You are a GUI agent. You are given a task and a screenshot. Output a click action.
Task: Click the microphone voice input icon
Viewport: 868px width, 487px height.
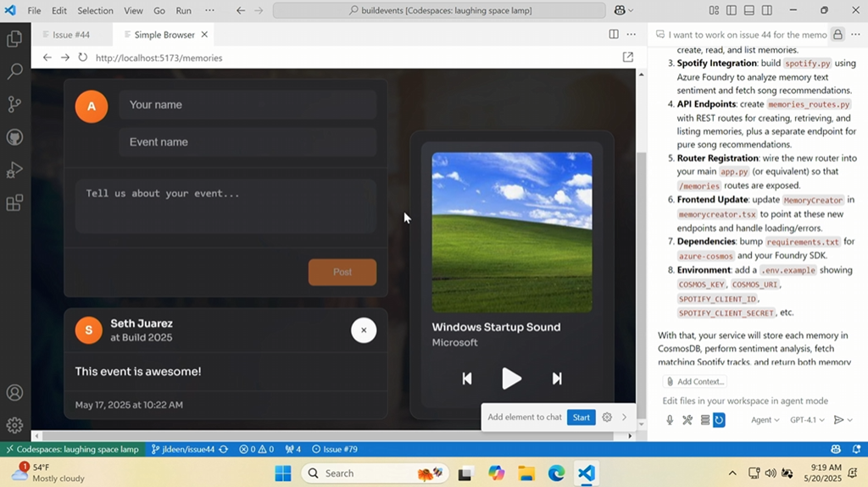pos(670,420)
